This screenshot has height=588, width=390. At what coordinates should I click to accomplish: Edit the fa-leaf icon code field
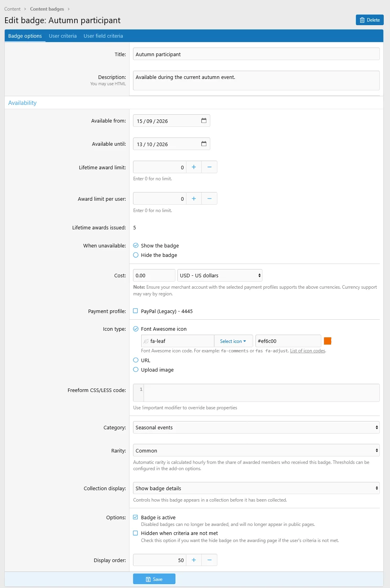click(x=178, y=341)
